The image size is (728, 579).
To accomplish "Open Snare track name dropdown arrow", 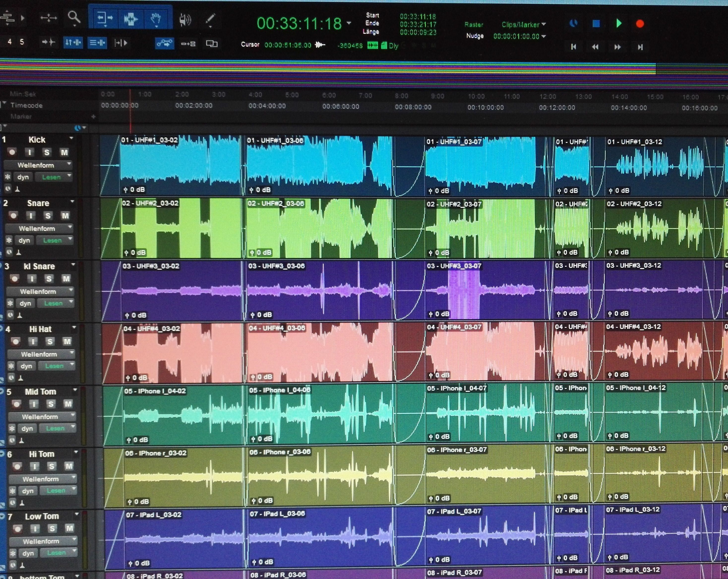I will (x=72, y=202).
